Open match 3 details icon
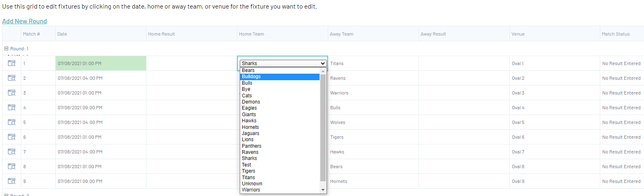Image resolution: width=644 pixels, height=196 pixels. tap(11, 93)
